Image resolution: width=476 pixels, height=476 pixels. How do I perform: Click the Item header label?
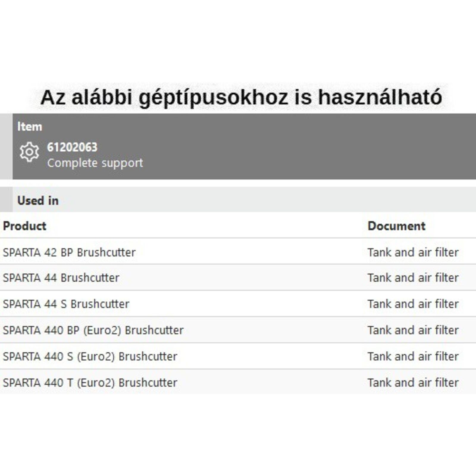(x=30, y=127)
